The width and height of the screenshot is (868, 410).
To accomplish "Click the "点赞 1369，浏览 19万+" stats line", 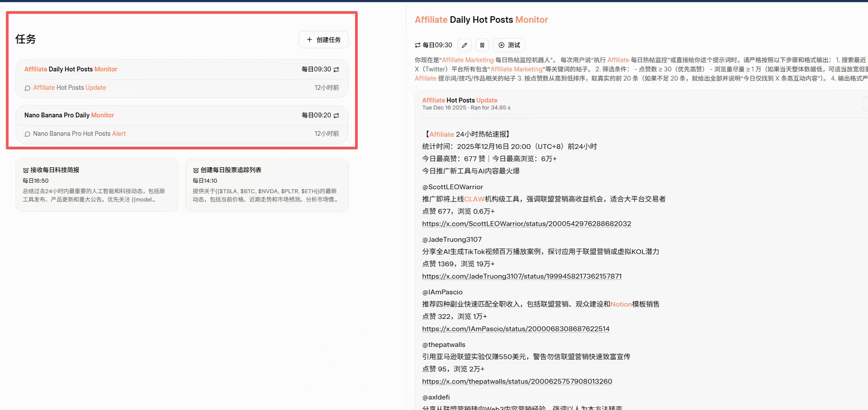I will click(458, 264).
